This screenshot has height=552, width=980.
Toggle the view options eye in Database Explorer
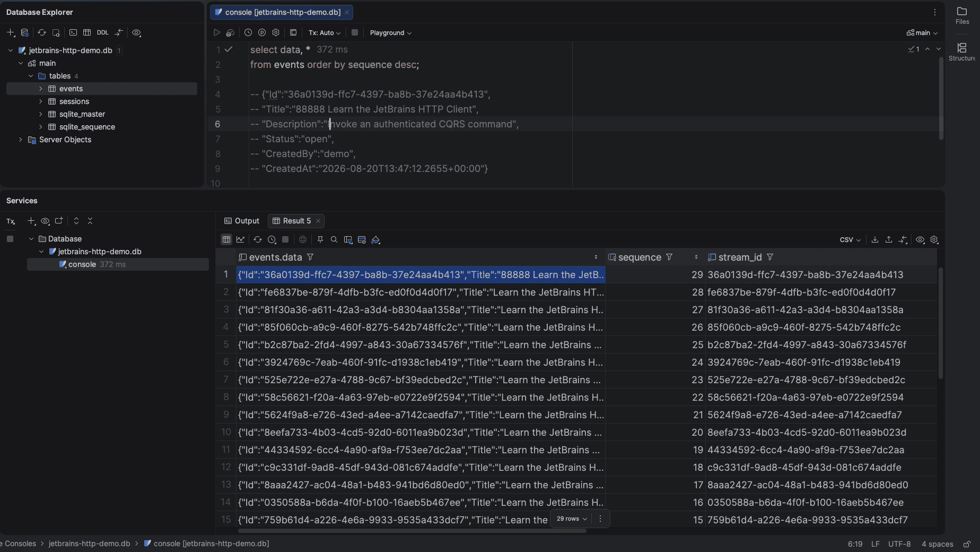(x=136, y=33)
